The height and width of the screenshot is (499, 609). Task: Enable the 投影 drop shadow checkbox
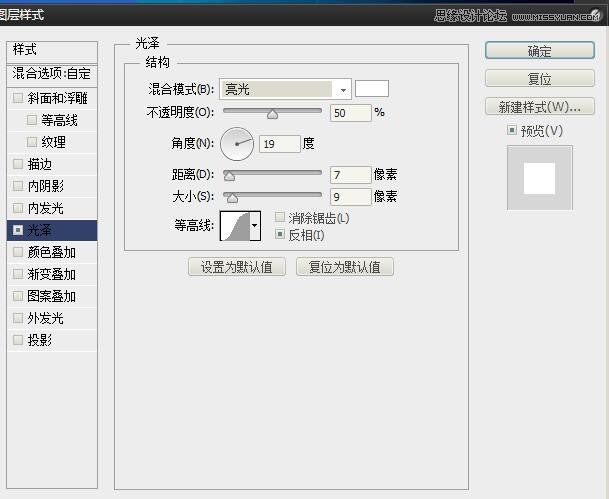coord(18,340)
